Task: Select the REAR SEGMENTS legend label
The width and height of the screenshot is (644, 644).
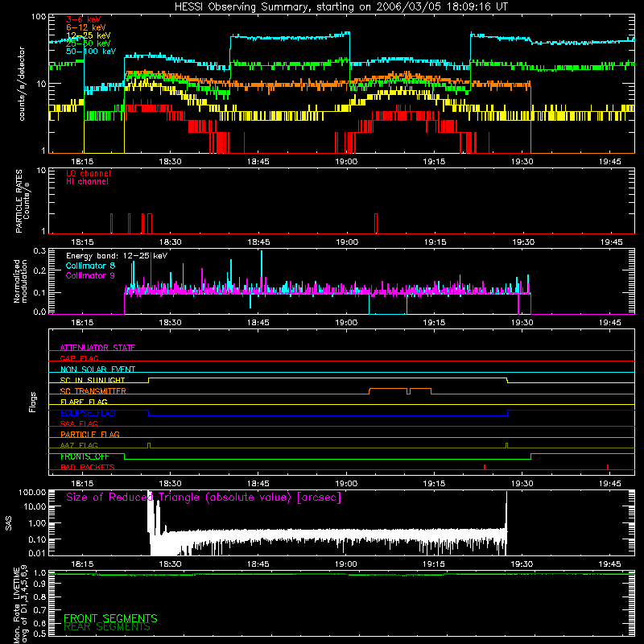Action: coord(107,627)
